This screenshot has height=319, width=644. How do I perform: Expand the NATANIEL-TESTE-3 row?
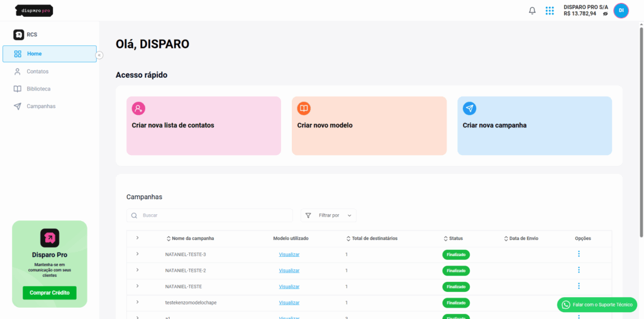coord(137,254)
